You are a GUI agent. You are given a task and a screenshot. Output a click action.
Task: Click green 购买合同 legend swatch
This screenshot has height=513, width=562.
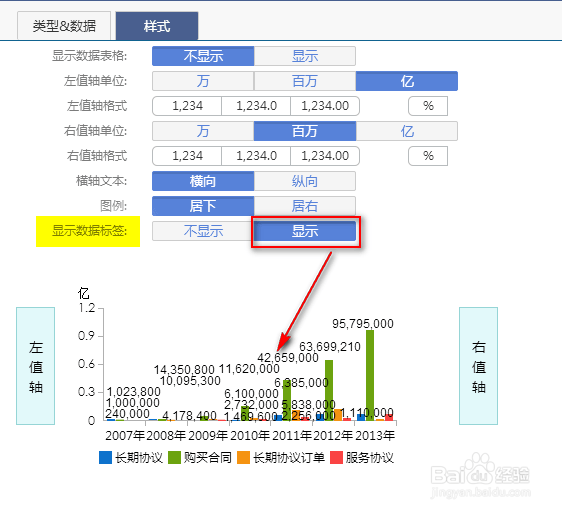[175, 458]
